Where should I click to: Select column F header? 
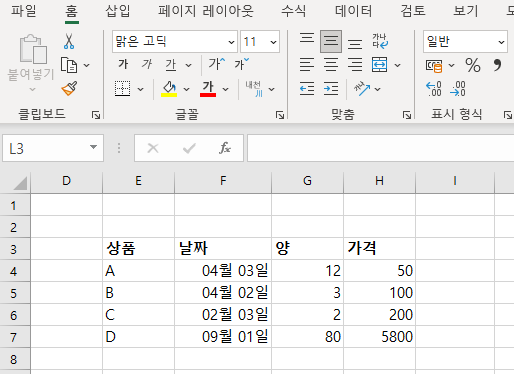coord(223,181)
